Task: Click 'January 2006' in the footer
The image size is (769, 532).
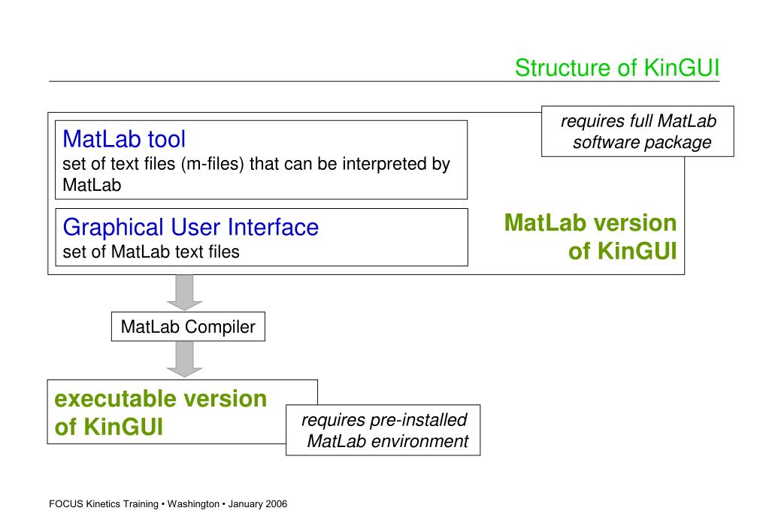Action: click(258, 504)
